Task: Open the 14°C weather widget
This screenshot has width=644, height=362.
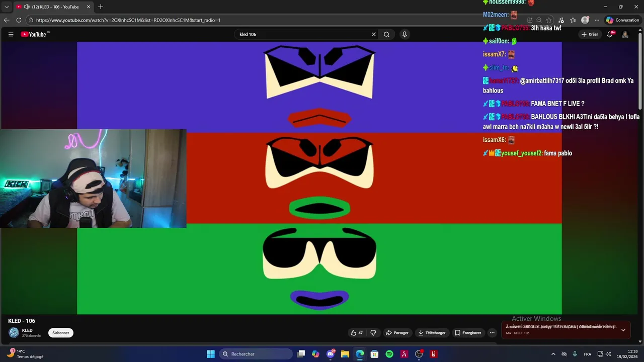Action: (24, 354)
